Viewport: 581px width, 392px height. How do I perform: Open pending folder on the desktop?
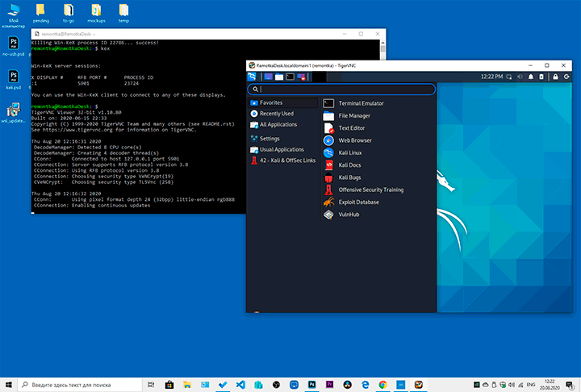tap(41, 14)
